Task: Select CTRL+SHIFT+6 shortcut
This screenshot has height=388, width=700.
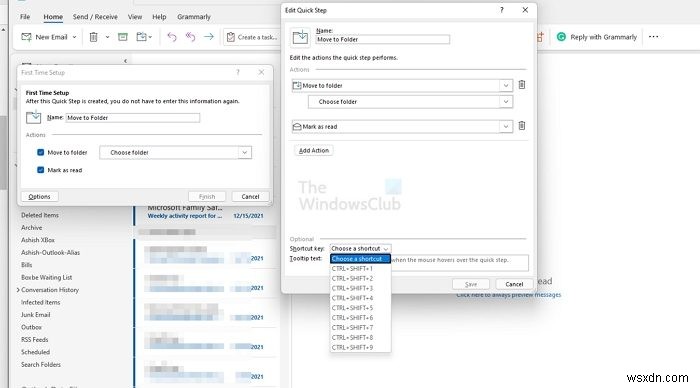Action: [x=360, y=317]
